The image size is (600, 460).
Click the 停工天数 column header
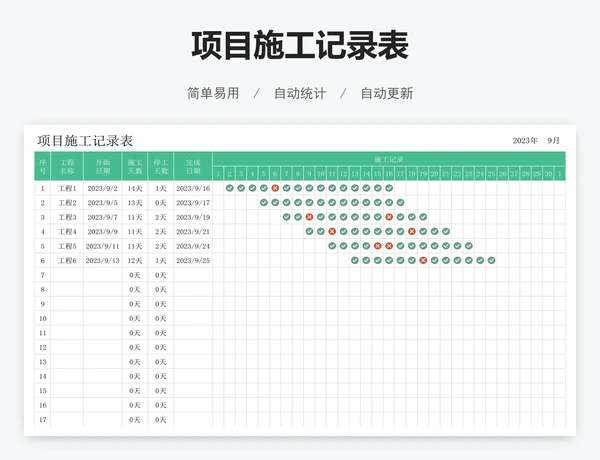[x=161, y=166]
